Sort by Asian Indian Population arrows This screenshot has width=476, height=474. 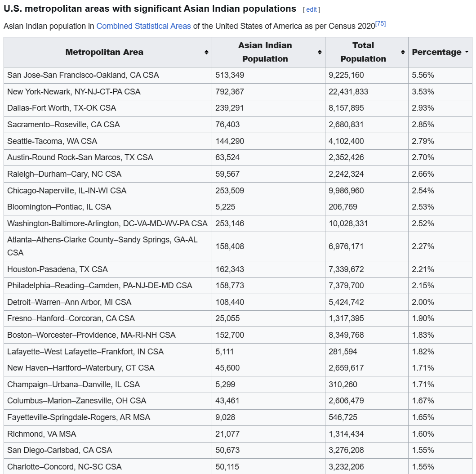click(x=320, y=52)
